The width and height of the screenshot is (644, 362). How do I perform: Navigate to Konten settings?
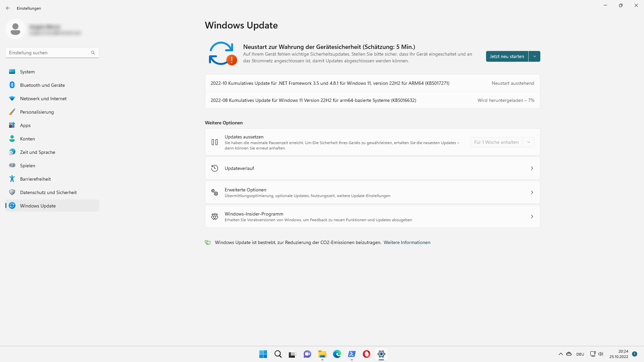pos(52,139)
